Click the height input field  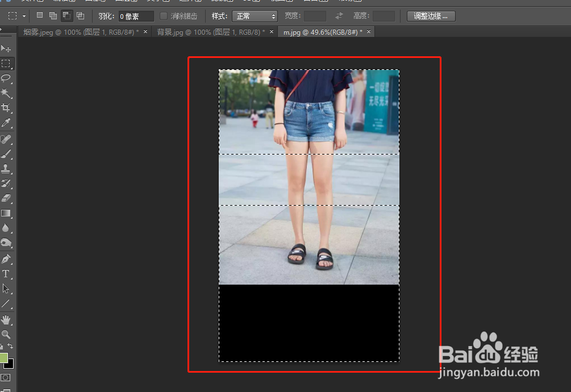coord(384,16)
